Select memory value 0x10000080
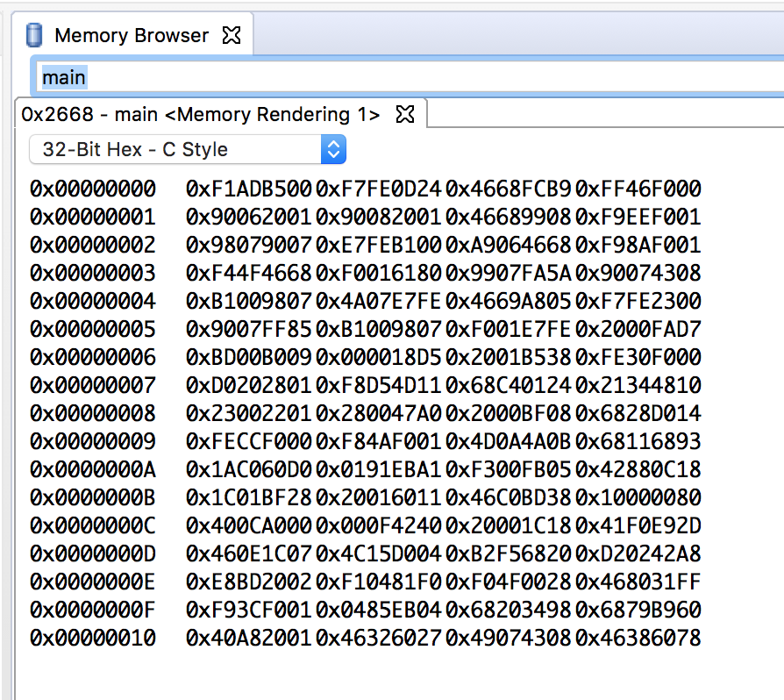The image size is (784, 700). (x=638, y=497)
